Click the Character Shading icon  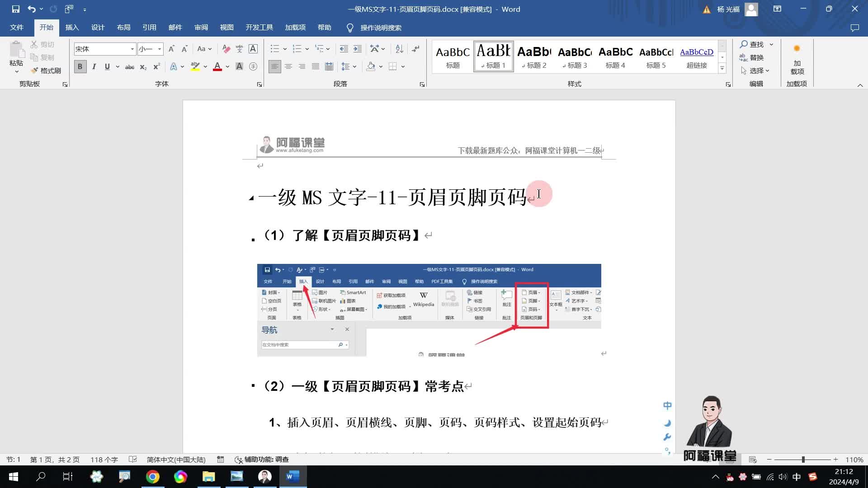[x=240, y=66]
